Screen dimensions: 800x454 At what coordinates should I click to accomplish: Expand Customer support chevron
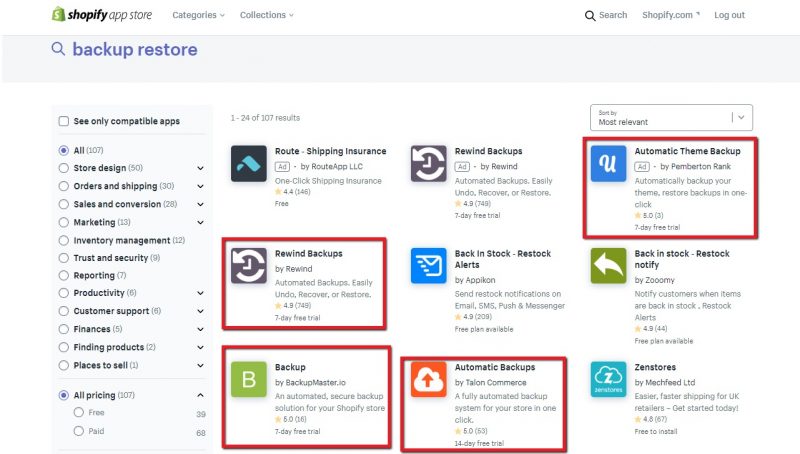click(201, 311)
